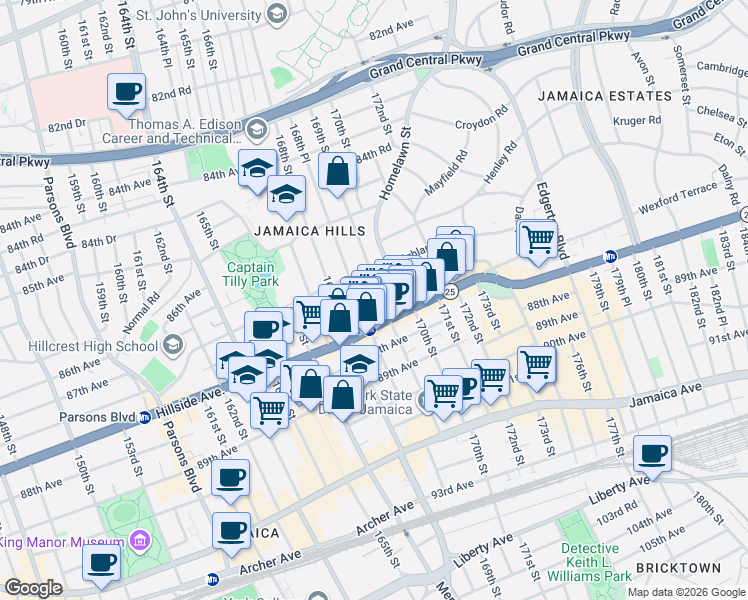Click Parsons Blvd MTA subway station icon
The height and width of the screenshot is (600, 748).
point(144,418)
